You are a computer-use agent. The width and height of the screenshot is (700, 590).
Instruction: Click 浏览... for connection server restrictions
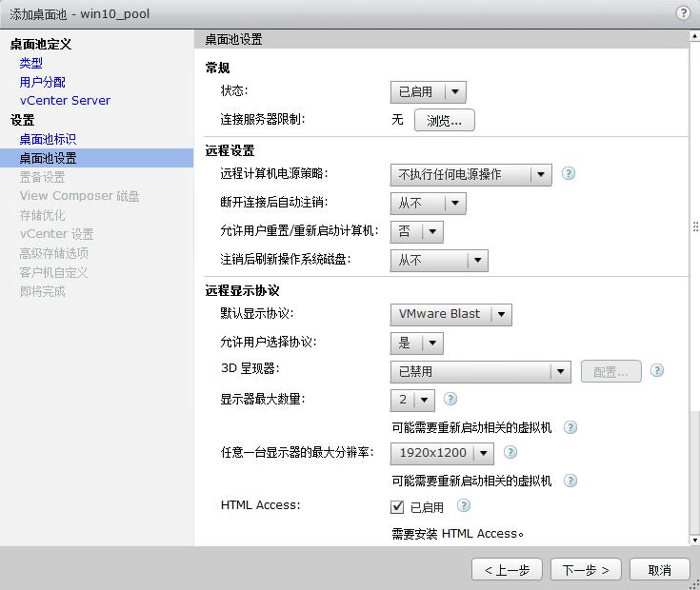444,121
